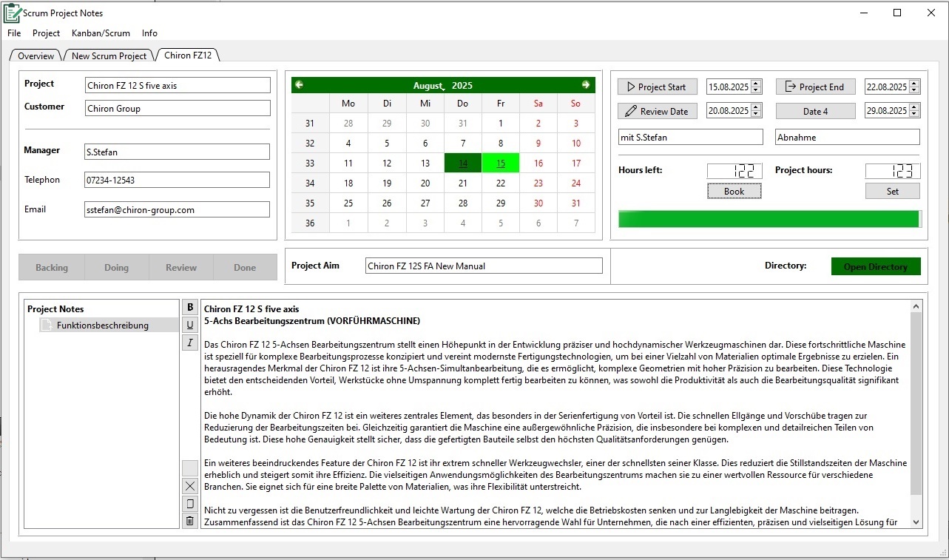Switch to the Overview tab
The width and height of the screenshot is (949, 560).
[36, 55]
